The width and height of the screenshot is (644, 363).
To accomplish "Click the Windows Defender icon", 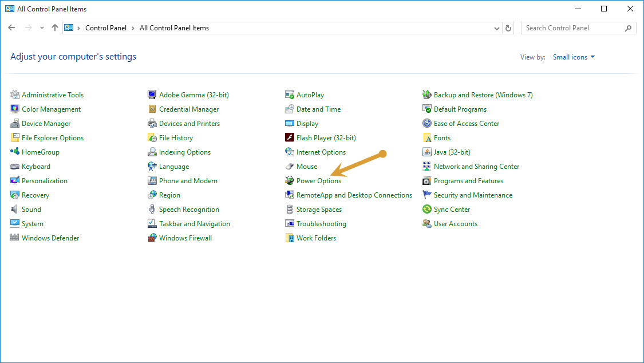I will click(x=15, y=238).
